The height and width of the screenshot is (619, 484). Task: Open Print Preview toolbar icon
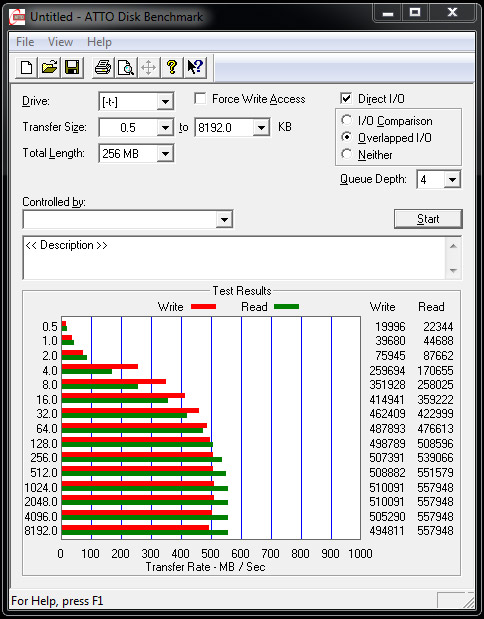(x=126, y=68)
